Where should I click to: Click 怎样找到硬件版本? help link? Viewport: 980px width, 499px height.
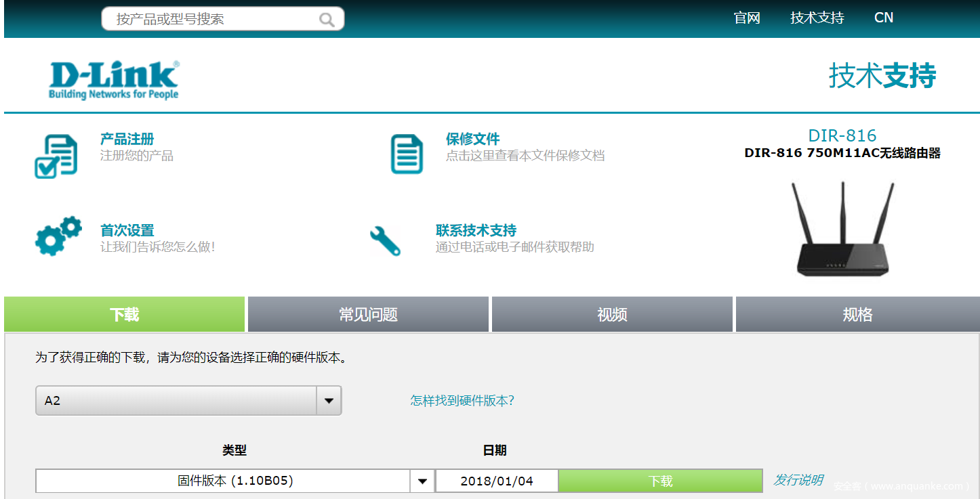pos(462,401)
